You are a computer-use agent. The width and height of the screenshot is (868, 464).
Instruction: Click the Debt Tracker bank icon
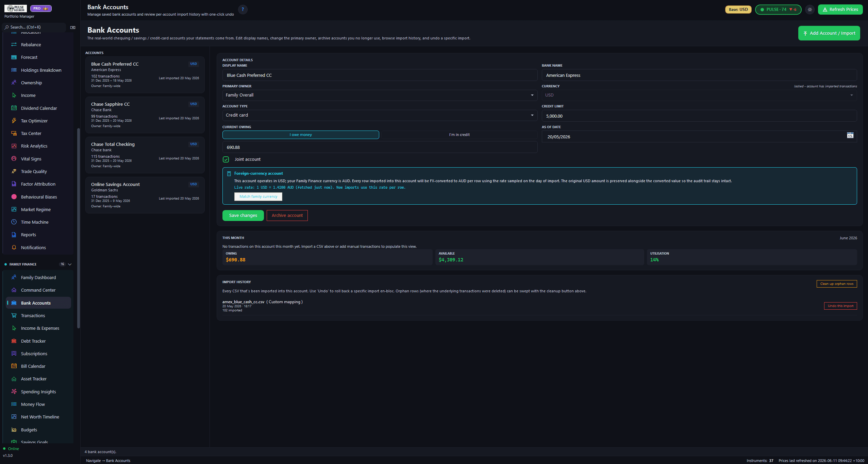click(x=14, y=341)
